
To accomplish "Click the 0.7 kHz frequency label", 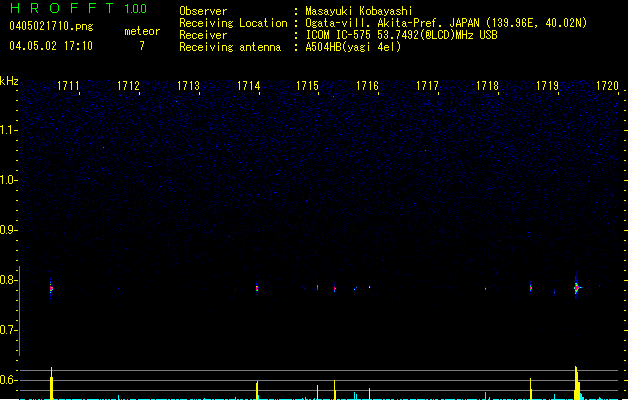I will click(8, 330).
